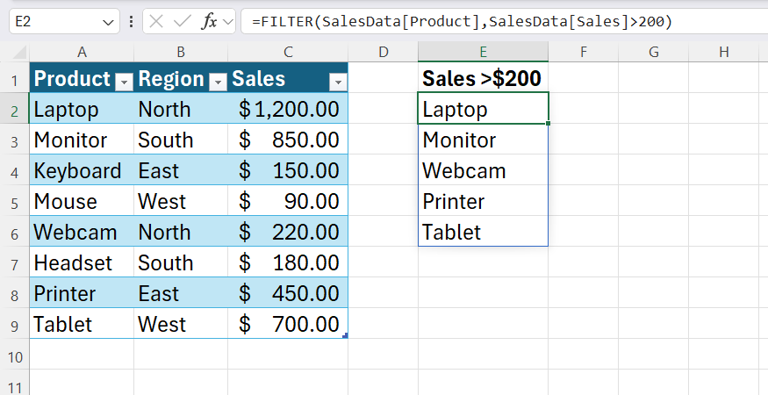Click the Sales >$200 heading cell
Viewport: 768px width, 395px height.
483,78
